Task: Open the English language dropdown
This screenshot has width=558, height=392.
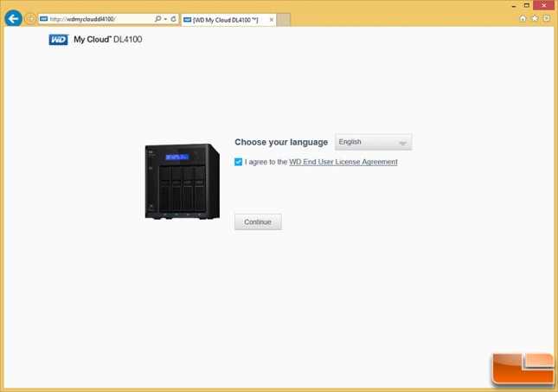Action: point(374,142)
